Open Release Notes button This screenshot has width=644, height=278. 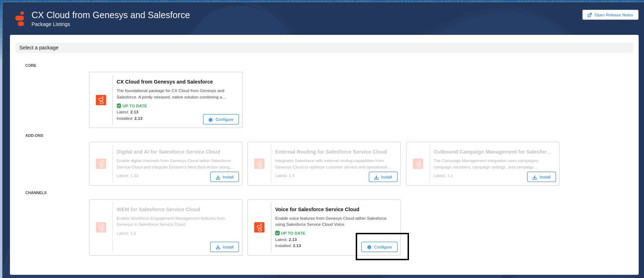610,15
